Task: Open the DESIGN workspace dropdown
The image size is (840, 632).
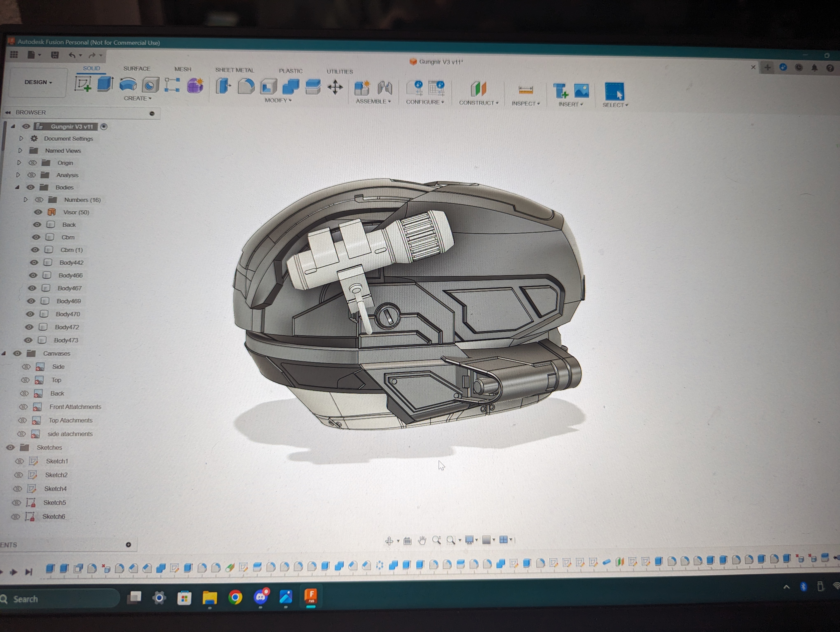Action: click(x=38, y=82)
